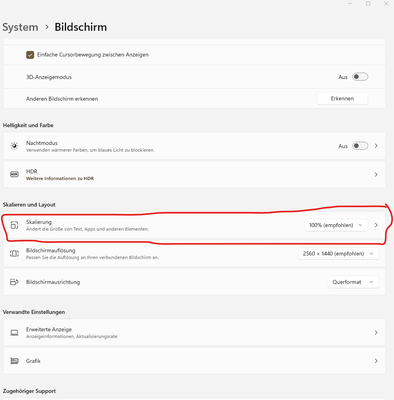Viewport: 394px width, 400px height.
Task: Click the Bildschirmausrichtung row label
Action: click(x=53, y=282)
